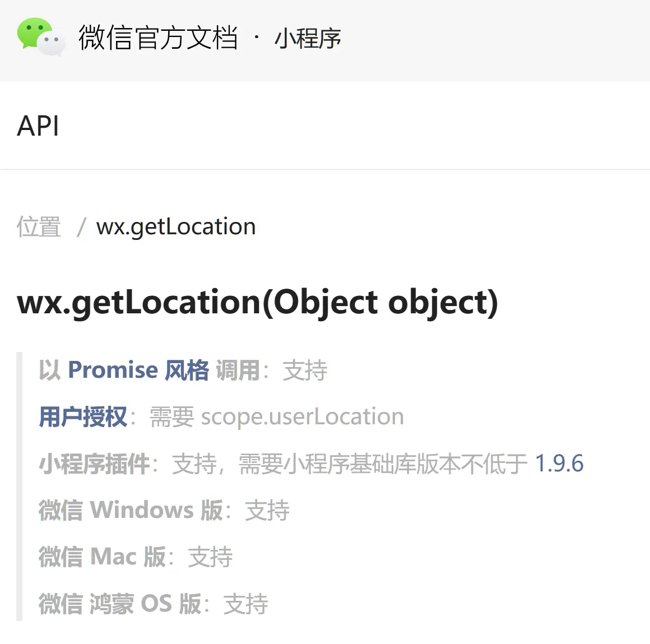
Task: Click the wx.getLocation(Object object) title
Action: tap(258, 303)
